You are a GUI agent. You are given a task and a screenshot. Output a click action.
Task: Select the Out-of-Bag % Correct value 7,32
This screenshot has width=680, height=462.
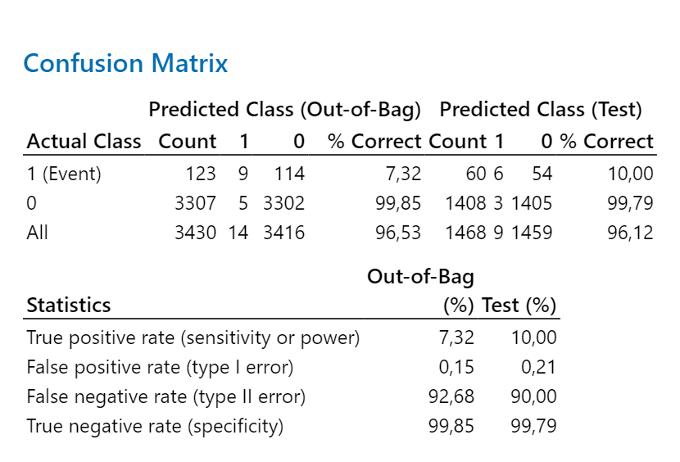403,174
